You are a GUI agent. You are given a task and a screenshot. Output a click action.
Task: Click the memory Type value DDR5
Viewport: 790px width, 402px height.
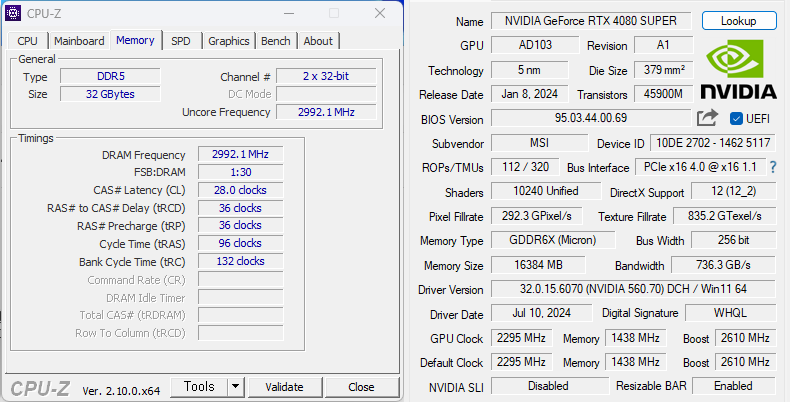pos(110,76)
